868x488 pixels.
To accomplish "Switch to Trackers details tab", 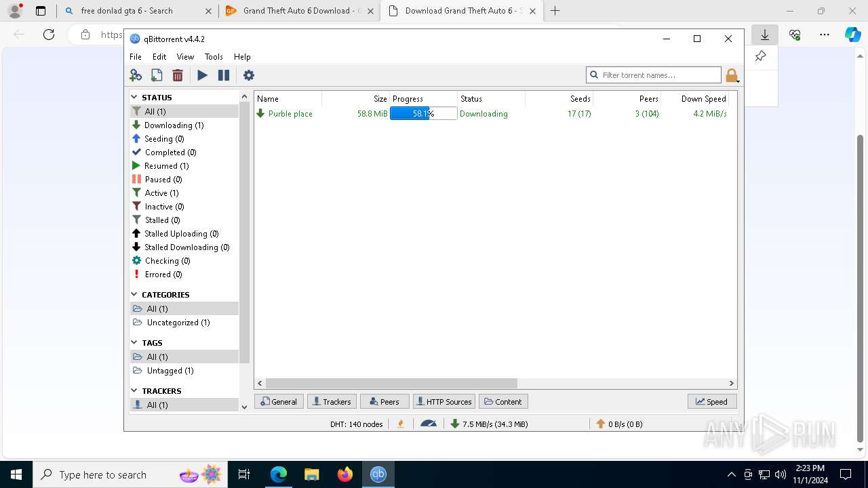I will pyautogui.click(x=332, y=401).
